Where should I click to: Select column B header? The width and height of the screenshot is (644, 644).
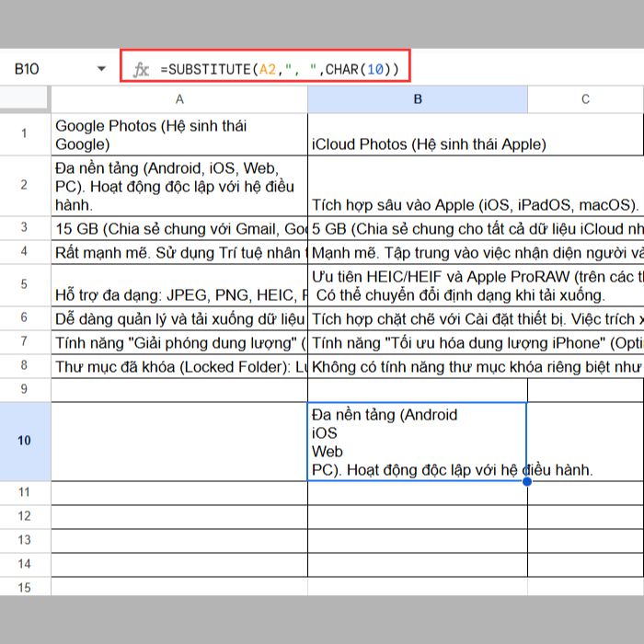coord(418,99)
